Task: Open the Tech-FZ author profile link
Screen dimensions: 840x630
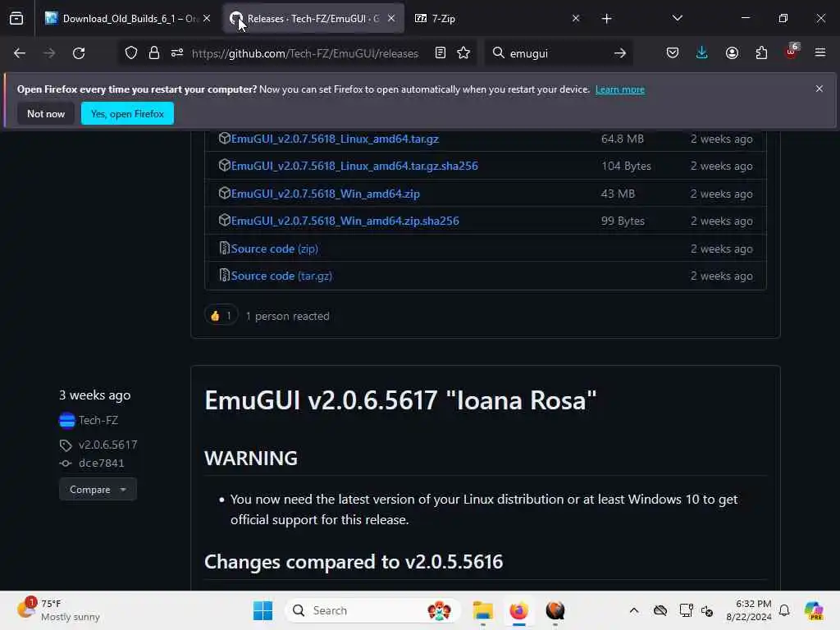Action: 98,421
